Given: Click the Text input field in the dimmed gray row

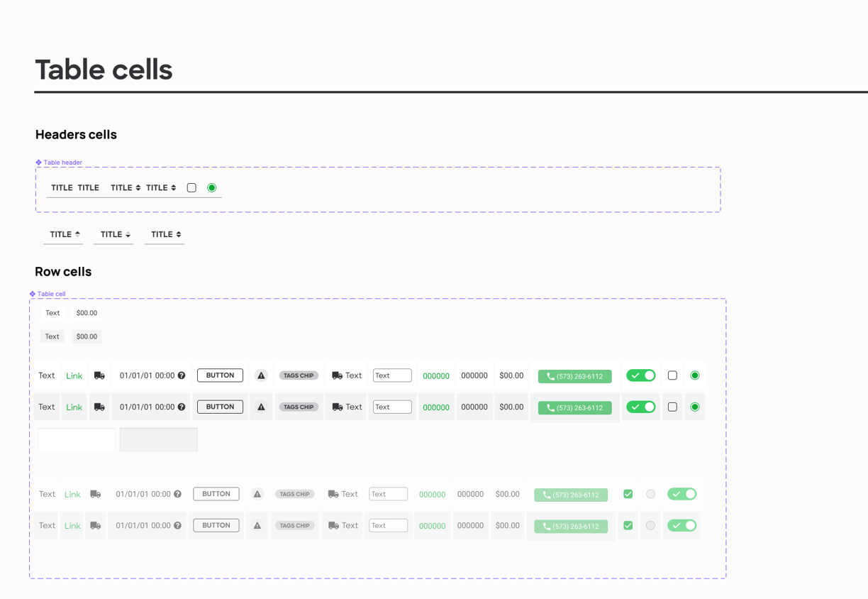Looking at the screenshot, I should tap(389, 525).
